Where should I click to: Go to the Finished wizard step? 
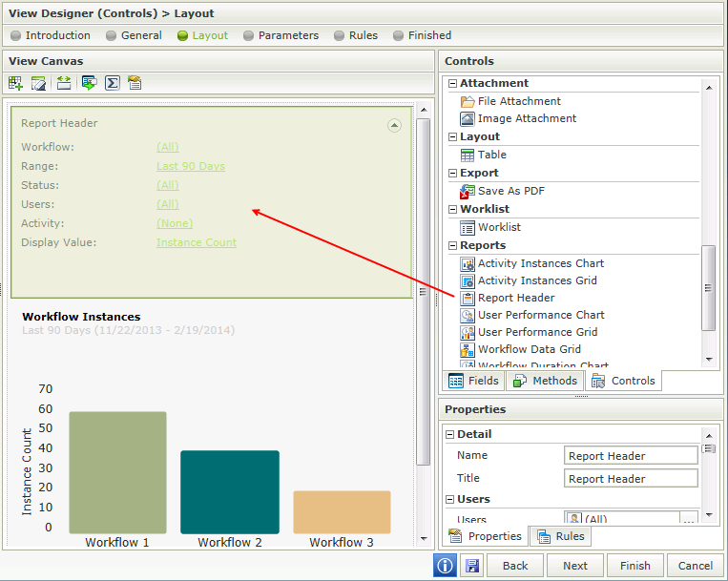pos(422,35)
